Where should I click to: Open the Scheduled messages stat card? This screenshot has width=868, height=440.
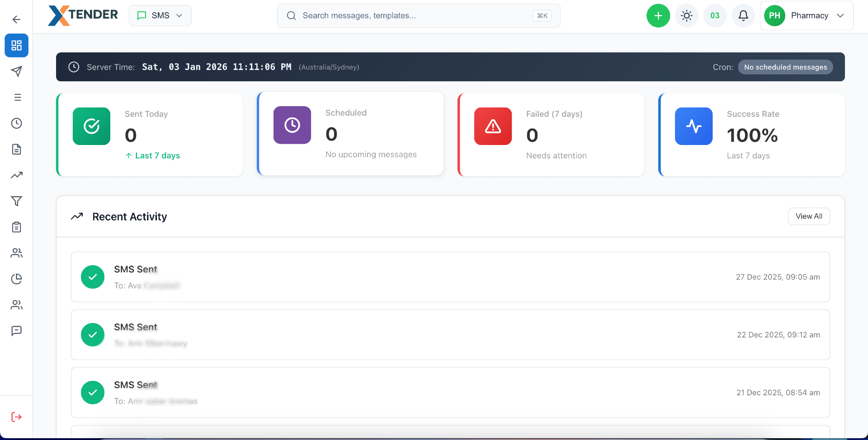pos(350,134)
